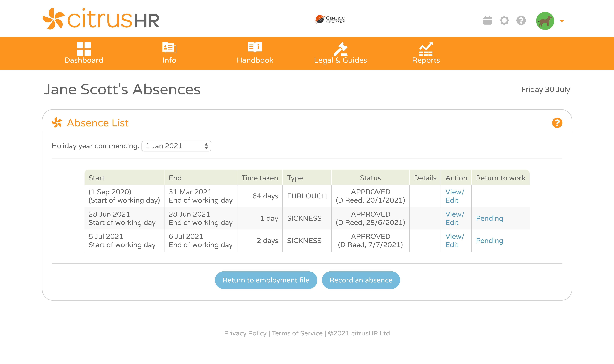This screenshot has height=364, width=614.
Task: Open the Info menu item
Action: [169, 53]
